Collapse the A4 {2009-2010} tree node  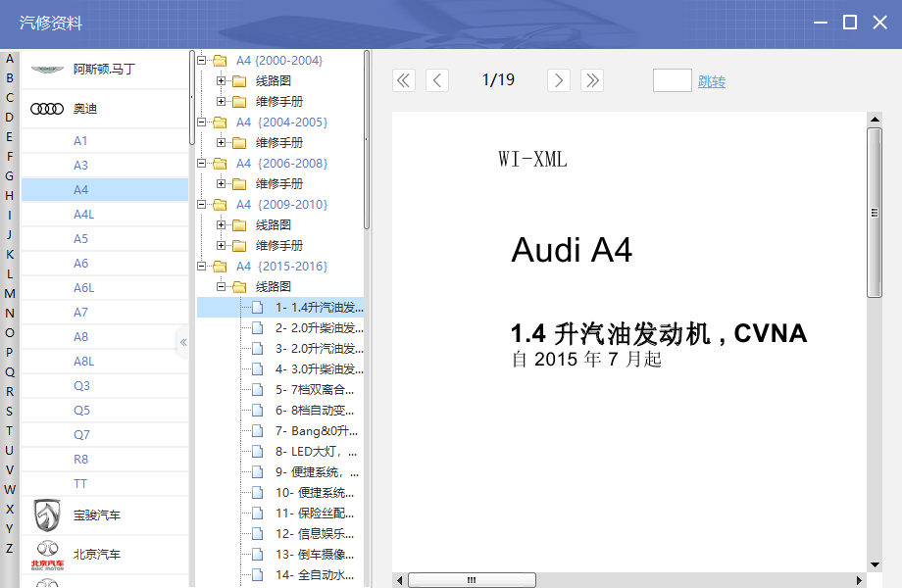pos(201,204)
